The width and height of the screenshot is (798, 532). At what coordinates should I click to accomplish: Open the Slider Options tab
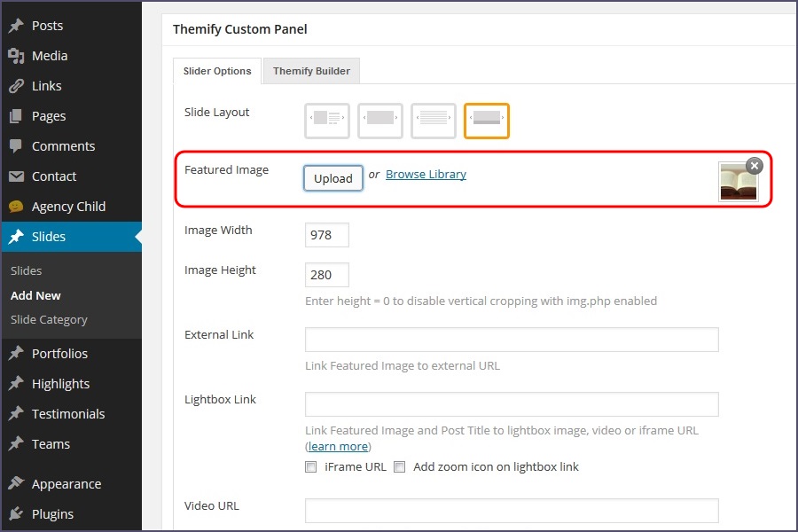click(217, 71)
